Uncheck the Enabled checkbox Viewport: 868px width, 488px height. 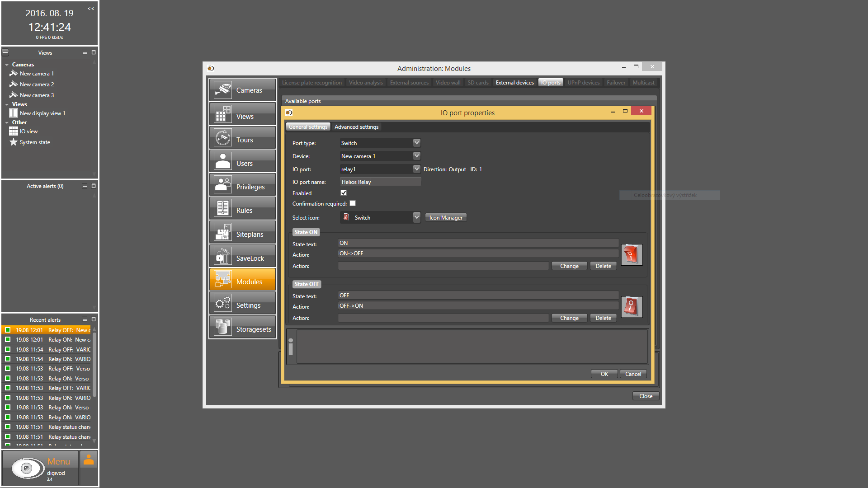(344, 193)
